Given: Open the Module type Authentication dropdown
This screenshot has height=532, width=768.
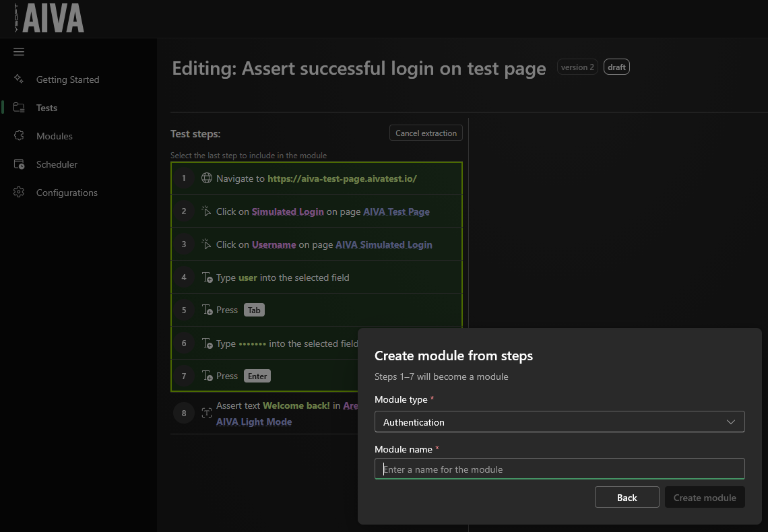Looking at the screenshot, I should pos(559,422).
